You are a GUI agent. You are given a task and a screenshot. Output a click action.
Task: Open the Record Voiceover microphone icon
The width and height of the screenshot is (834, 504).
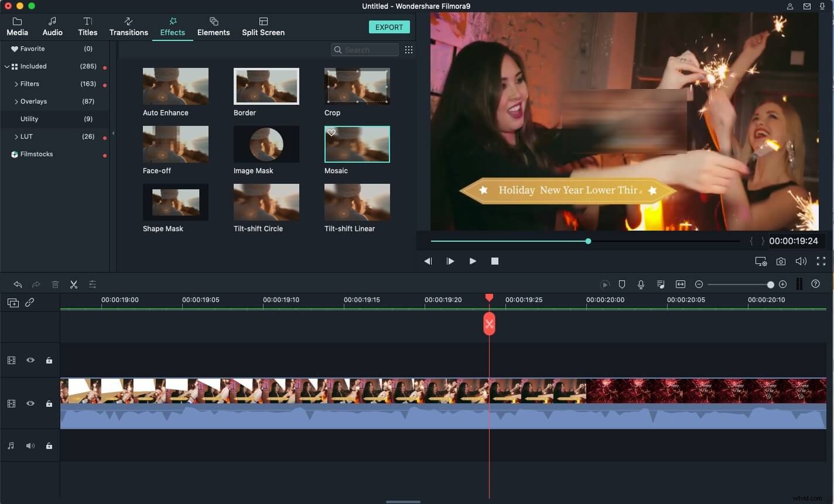tap(641, 284)
